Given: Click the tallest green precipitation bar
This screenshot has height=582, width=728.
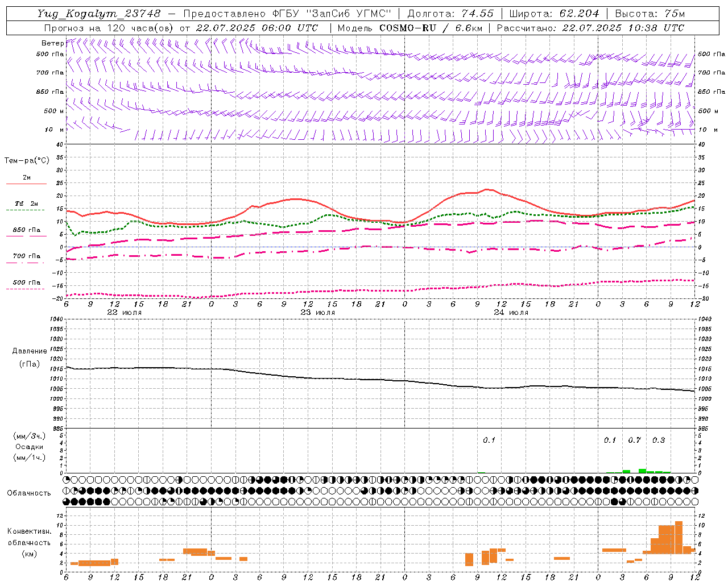Looking at the screenshot, I should (x=642, y=471).
